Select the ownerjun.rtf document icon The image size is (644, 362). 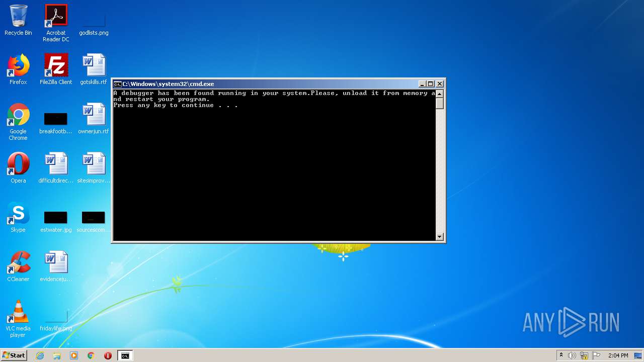point(94,119)
